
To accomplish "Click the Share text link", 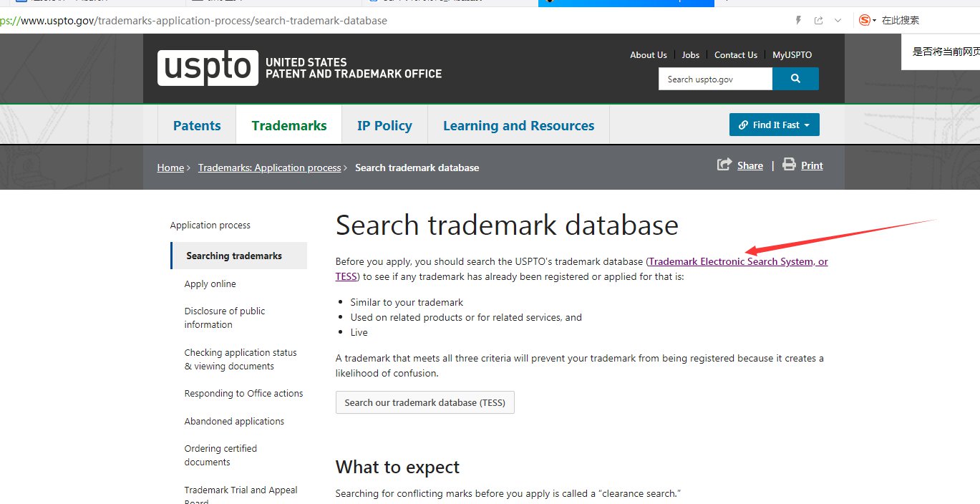I will [750, 165].
